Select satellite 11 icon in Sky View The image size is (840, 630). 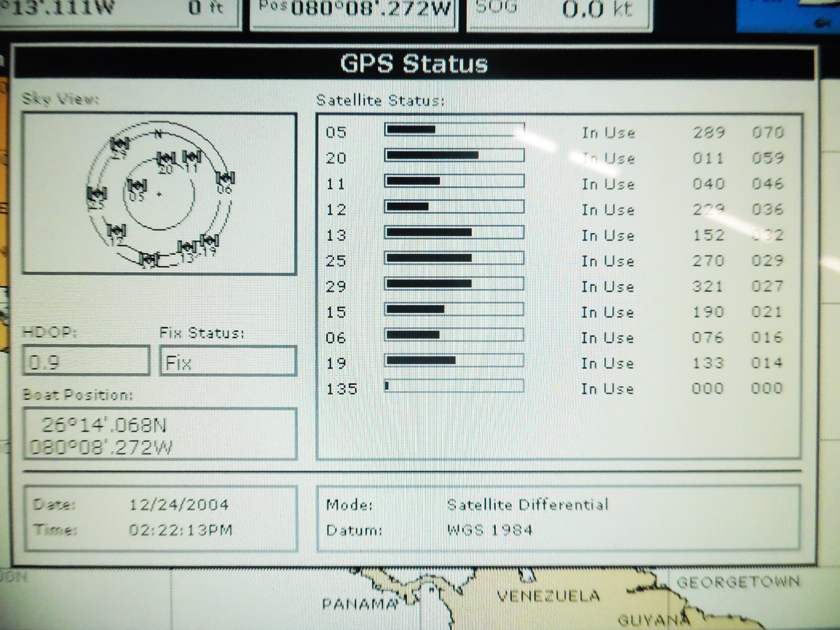click(191, 157)
